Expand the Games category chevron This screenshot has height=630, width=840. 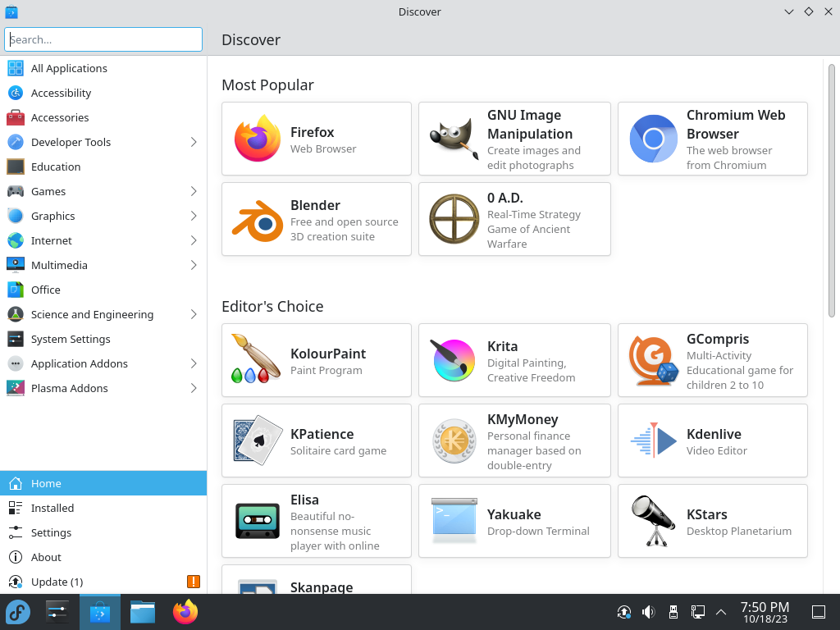point(194,191)
